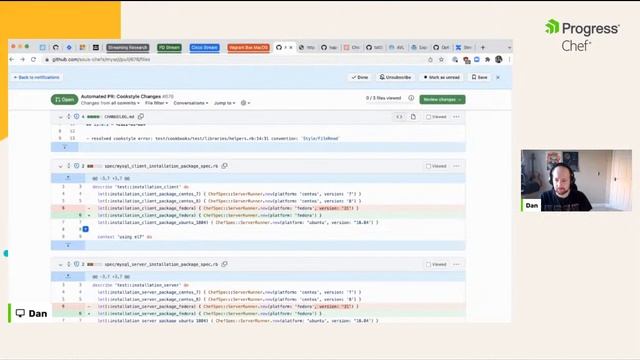This screenshot has width=640, height=360.
Task: Go back with the browser back arrow
Action: pos(12,60)
